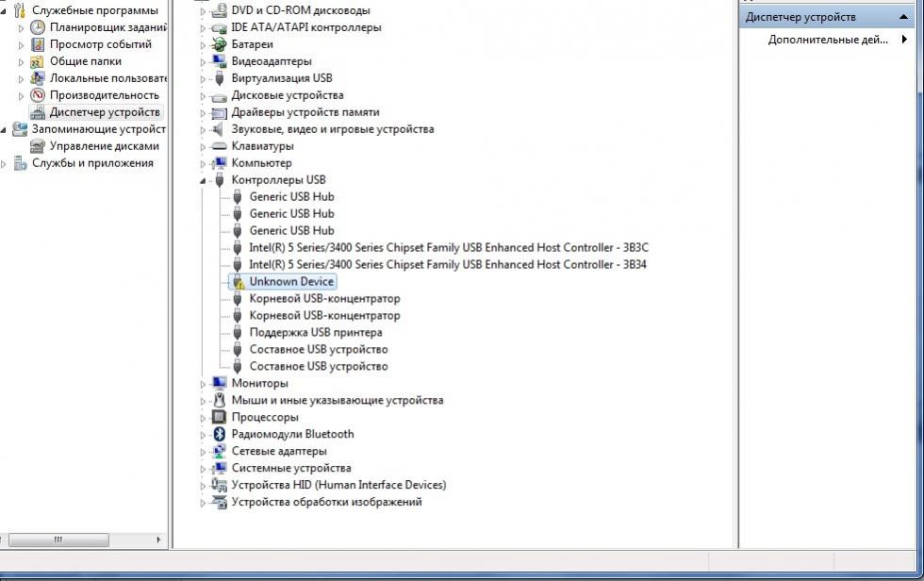Expand the Радиомодули Bluetooth node
Screen dimensions: 924x581
pos(203,435)
